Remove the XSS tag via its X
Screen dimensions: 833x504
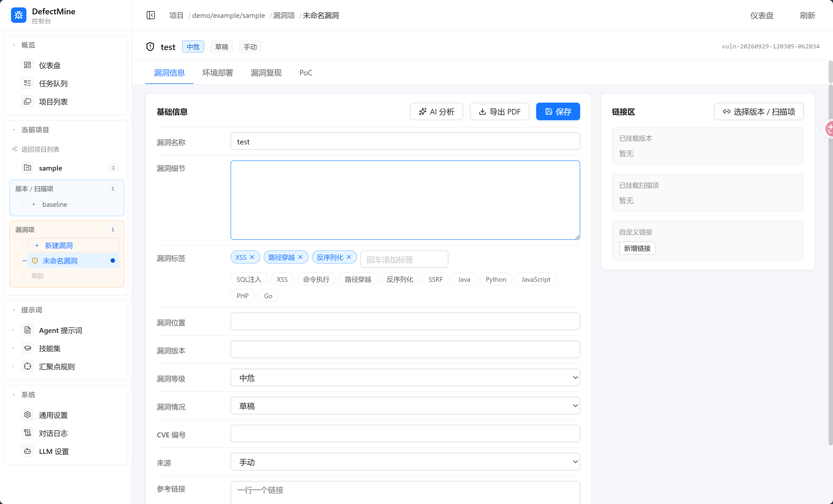(x=252, y=257)
